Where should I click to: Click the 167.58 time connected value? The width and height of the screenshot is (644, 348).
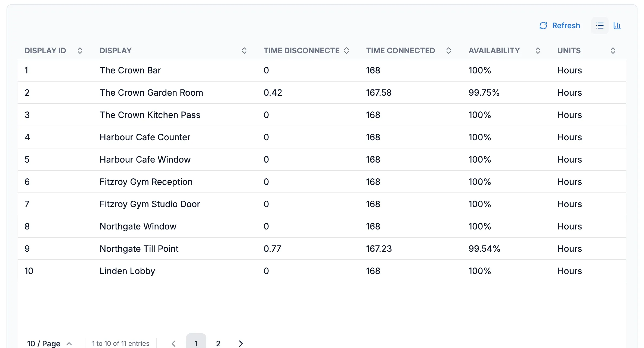(379, 93)
